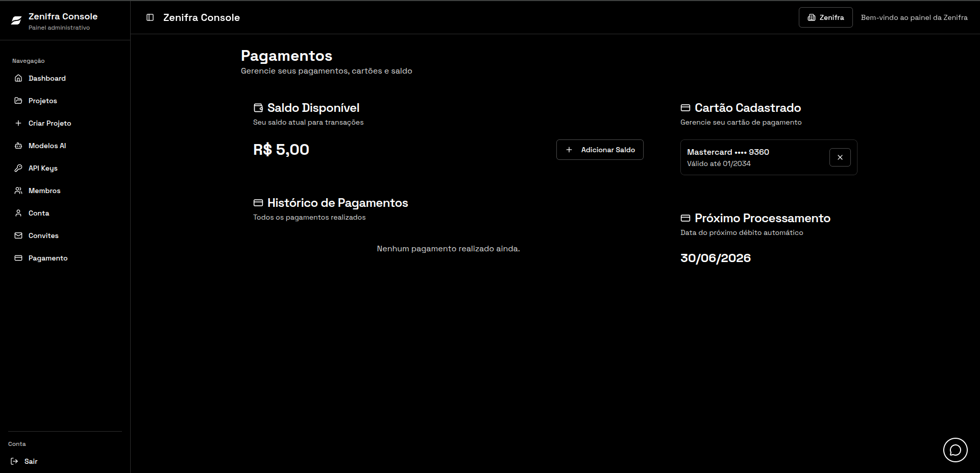
Task: Click the Modelos AI robot icon
Action: (x=18, y=146)
